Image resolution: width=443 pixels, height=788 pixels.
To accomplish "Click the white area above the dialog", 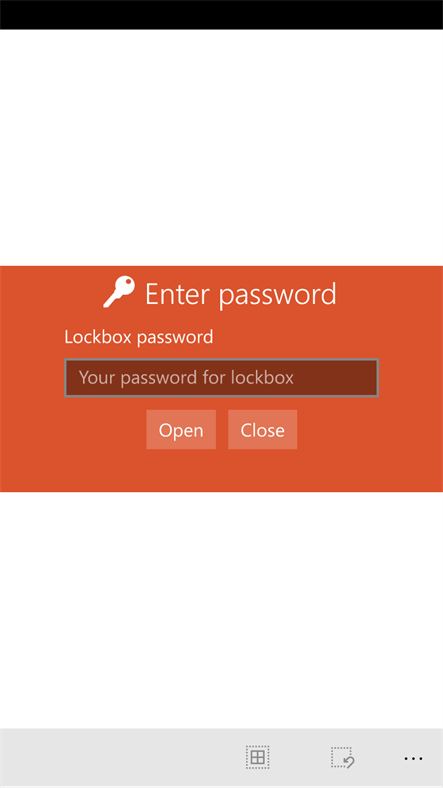I will coord(222,148).
